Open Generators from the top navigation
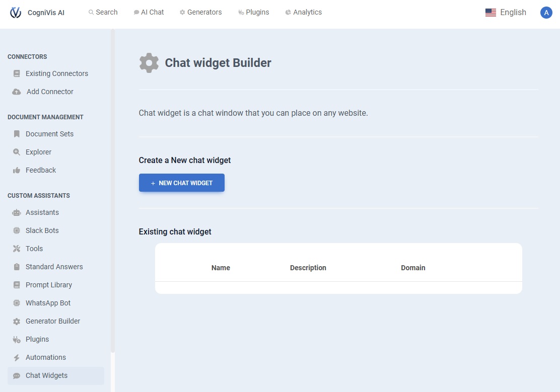This screenshot has height=392, width=560. [200, 12]
